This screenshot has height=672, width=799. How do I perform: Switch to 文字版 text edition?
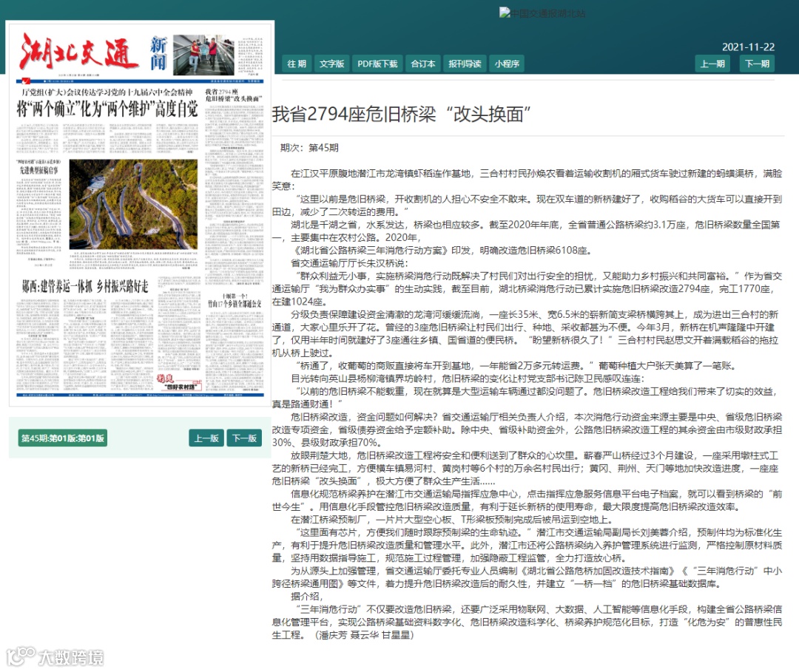coord(331,64)
